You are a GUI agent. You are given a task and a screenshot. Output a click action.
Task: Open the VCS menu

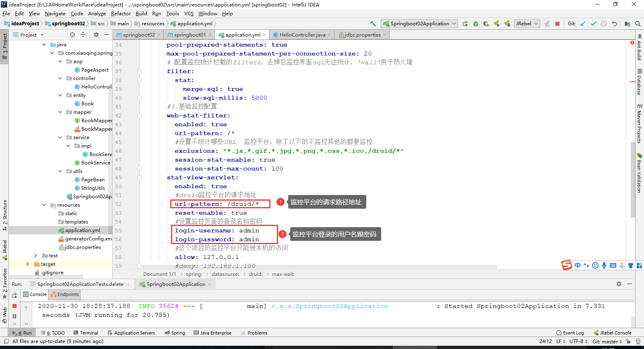coord(189,13)
